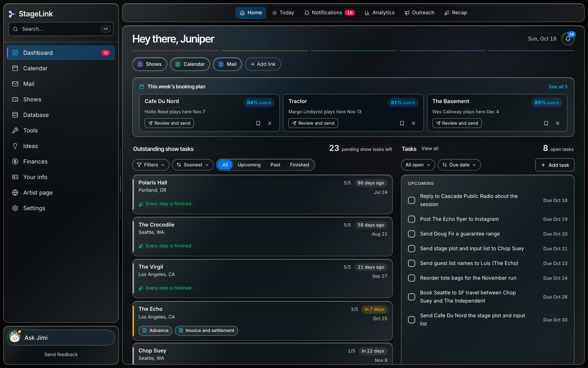The height and width of the screenshot is (368, 588).
Task: Open the Due date sort dropdown
Action: coord(459,165)
